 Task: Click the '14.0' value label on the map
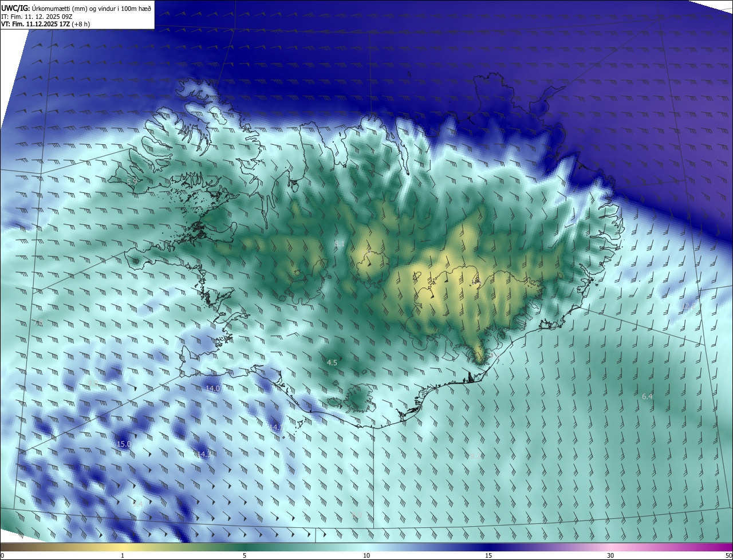[x=212, y=388]
